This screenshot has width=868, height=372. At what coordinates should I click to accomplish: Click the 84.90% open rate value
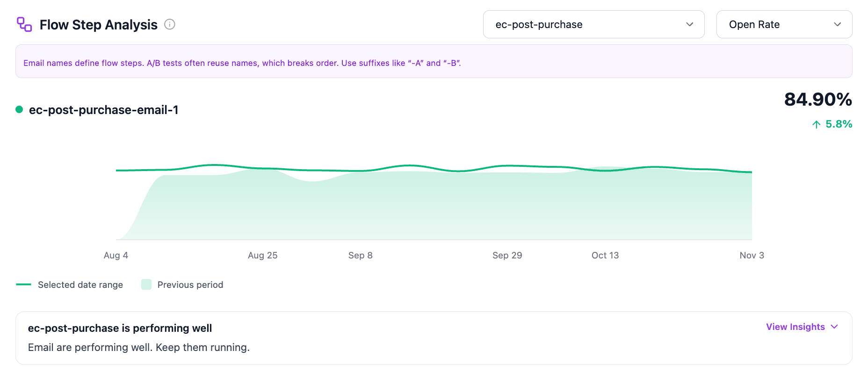818,99
